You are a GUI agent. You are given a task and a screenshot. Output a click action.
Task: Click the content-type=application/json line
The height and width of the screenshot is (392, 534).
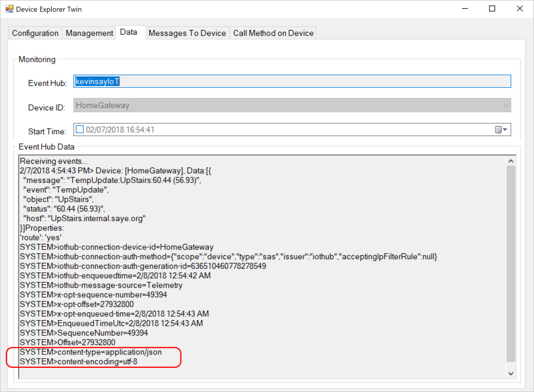pyautogui.click(x=91, y=352)
